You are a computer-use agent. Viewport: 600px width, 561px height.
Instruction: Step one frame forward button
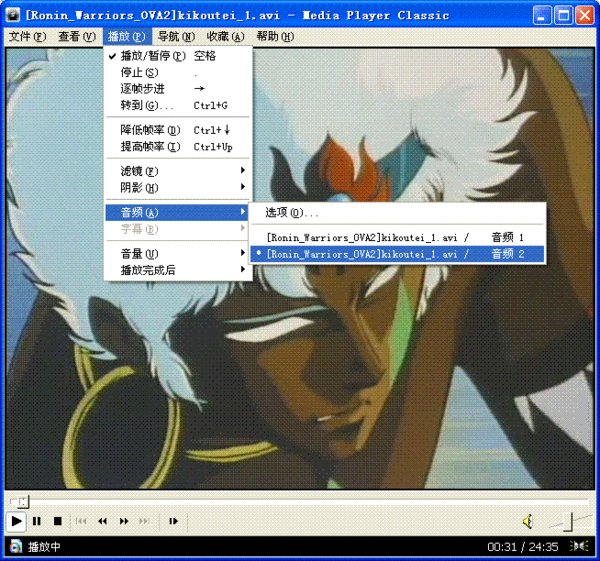[x=173, y=521]
